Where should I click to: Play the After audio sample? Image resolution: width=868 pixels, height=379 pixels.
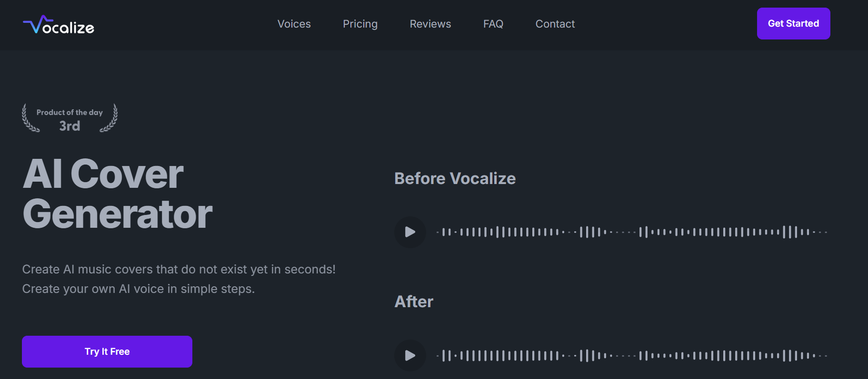tap(410, 355)
